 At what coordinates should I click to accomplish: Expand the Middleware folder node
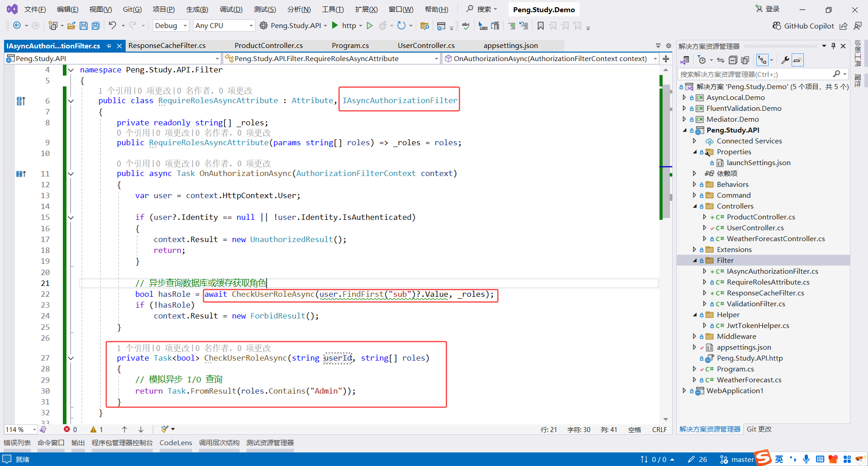695,336
